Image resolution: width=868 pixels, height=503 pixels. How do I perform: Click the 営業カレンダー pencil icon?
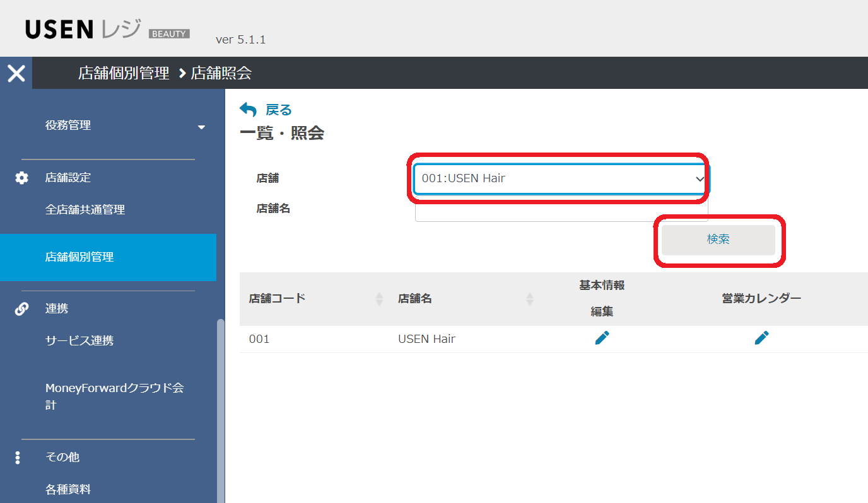pos(761,338)
